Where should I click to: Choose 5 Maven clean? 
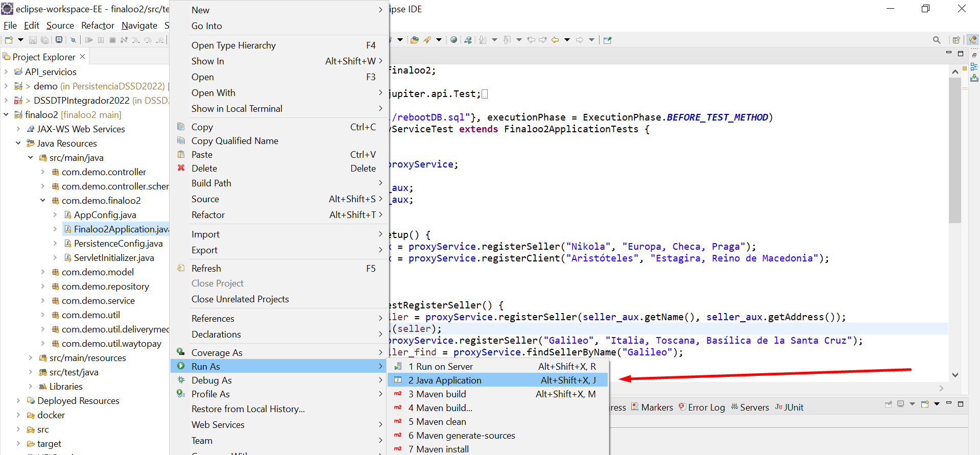point(498,422)
